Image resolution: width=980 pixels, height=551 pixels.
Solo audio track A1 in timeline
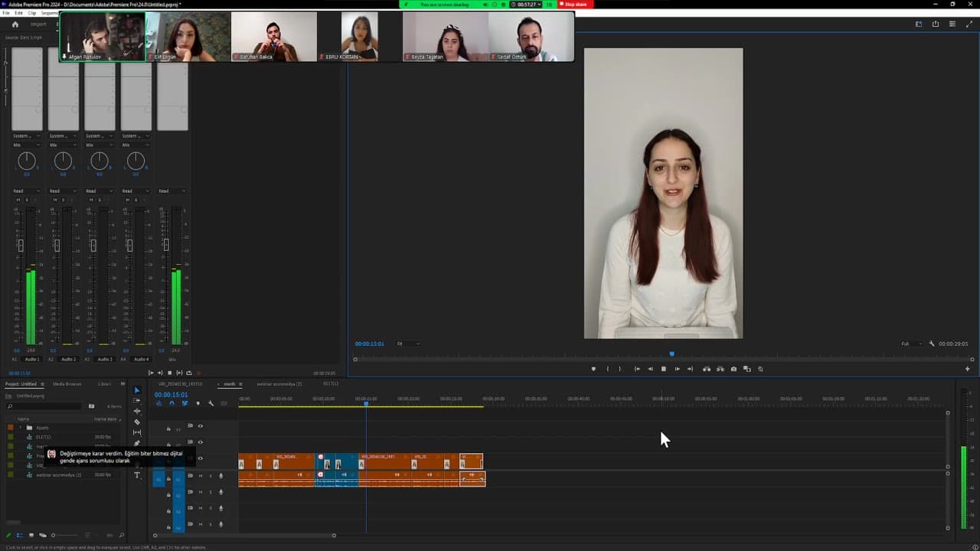pyautogui.click(x=211, y=476)
